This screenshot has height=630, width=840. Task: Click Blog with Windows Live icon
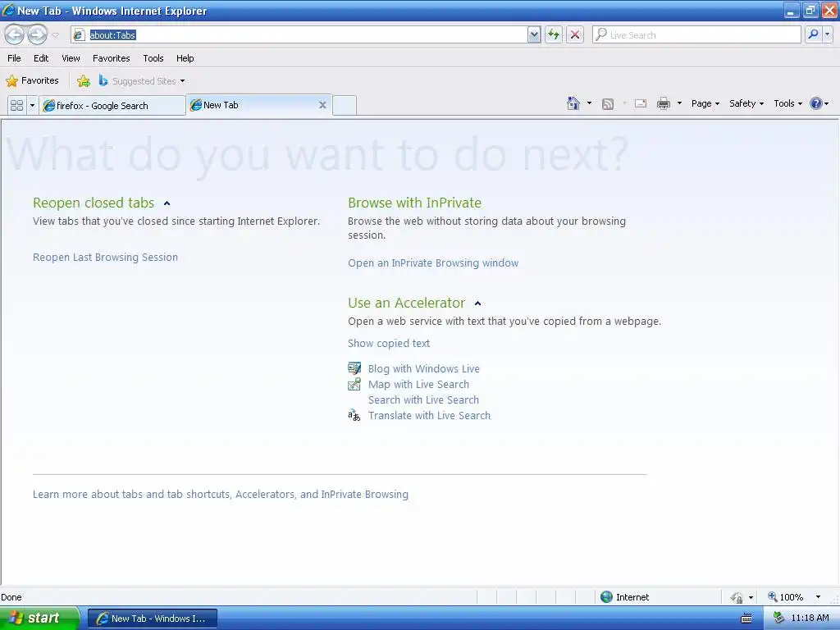354,368
